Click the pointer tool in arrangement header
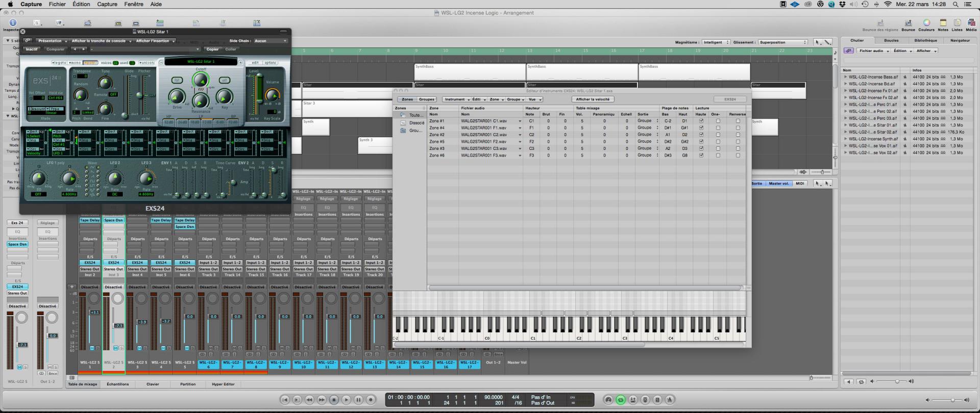The height and width of the screenshot is (413, 980). coord(818,42)
